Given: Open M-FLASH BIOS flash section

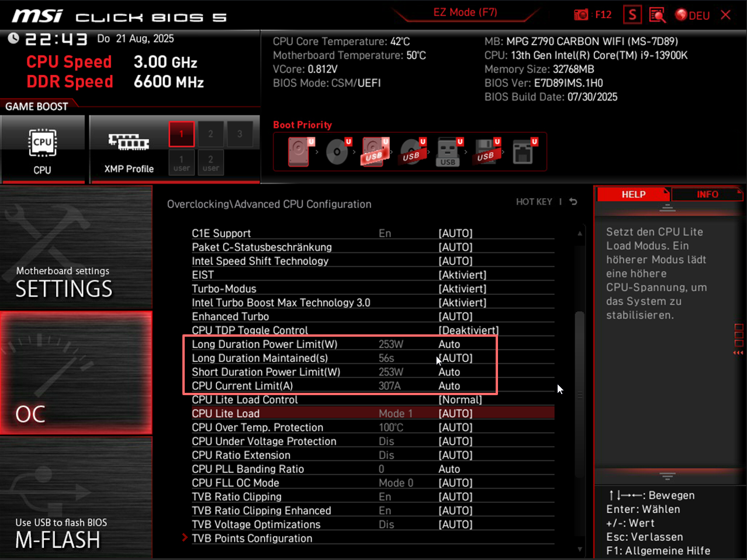Looking at the screenshot, I should (x=76, y=498).
